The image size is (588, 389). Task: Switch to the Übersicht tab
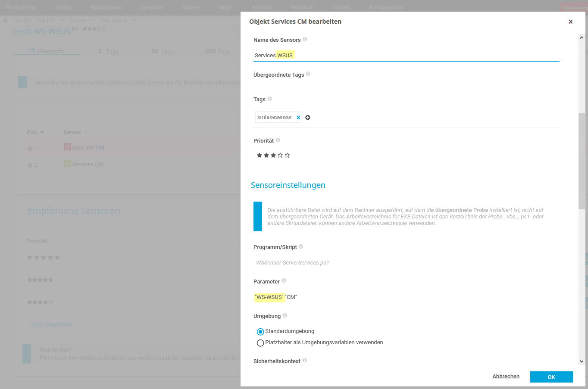click(x=46, y=51)
